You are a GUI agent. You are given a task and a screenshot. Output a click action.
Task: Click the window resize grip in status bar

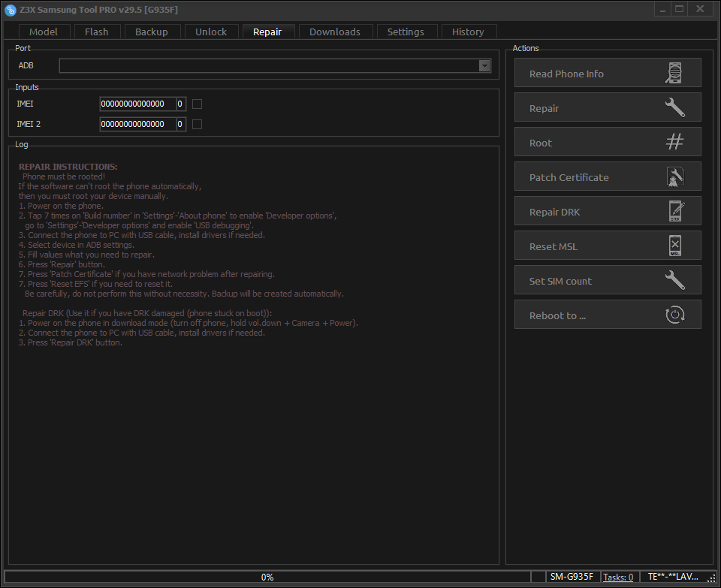(711, 578)
